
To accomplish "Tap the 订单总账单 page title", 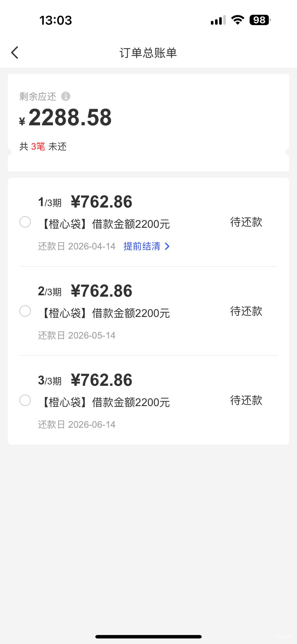I will coord(148,53).
